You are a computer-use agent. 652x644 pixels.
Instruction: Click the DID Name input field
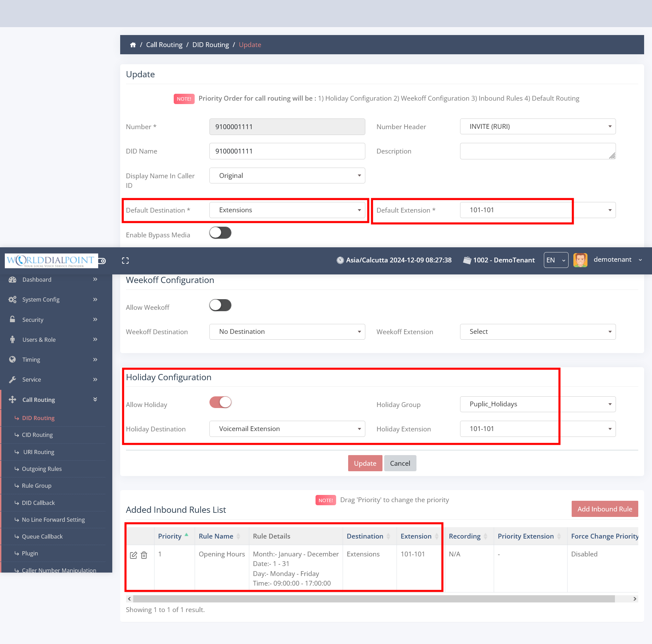tap(287, 151)
